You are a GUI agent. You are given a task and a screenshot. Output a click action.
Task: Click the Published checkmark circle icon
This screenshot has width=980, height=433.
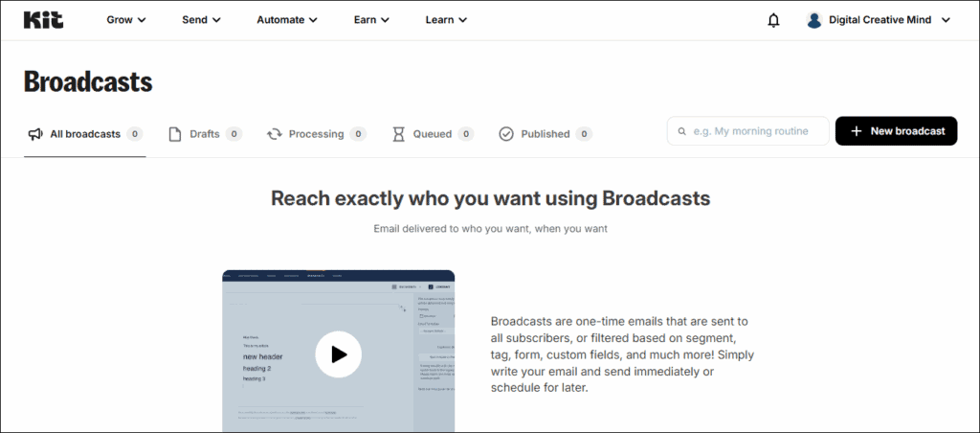click(506, 134)
